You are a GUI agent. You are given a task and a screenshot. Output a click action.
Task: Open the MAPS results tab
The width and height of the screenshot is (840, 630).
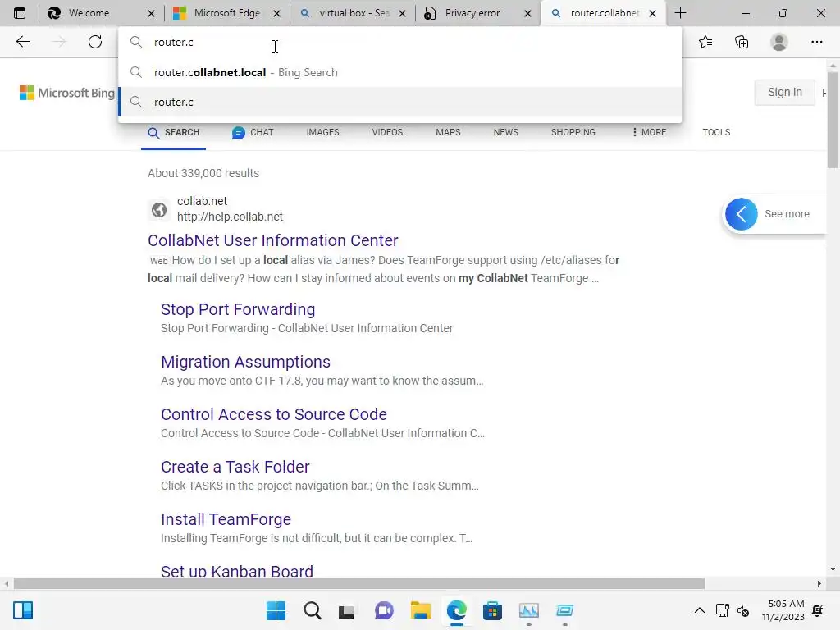coord(448,132)
